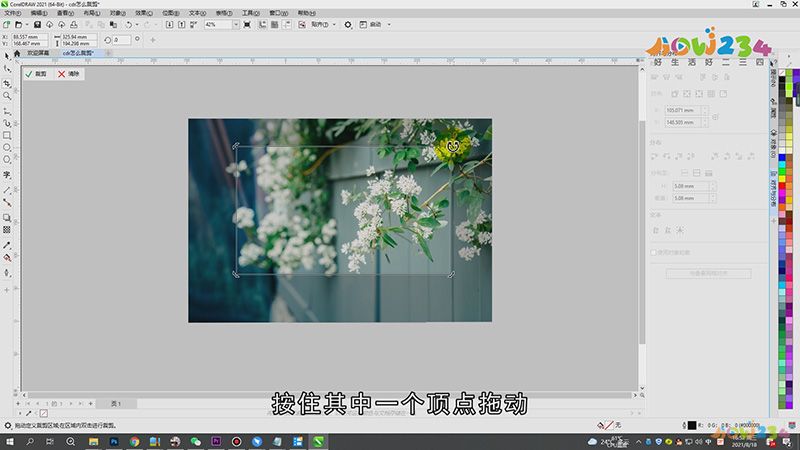Open the Edit (编辑) menu
The width and height of the screenshot is (800, 450).
[39, 13]
